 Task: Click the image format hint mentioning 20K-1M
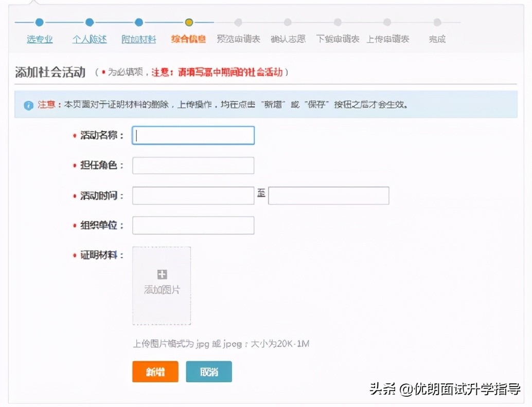pos(221,344)
